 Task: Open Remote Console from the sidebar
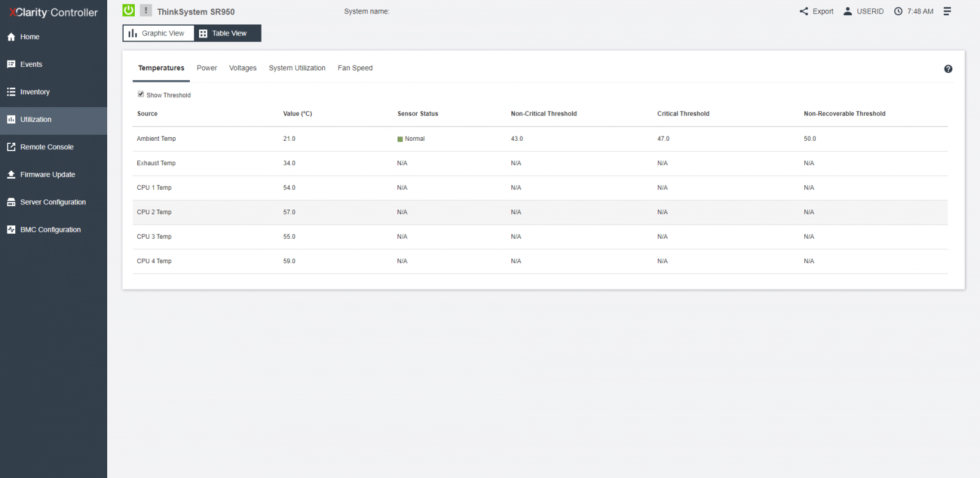tap(53, 147)
